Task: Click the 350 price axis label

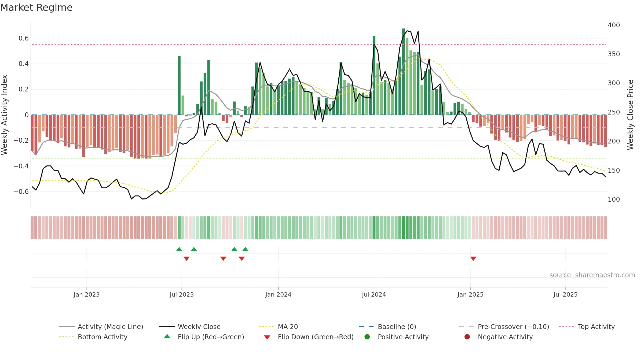Action: tap(614, 54)
